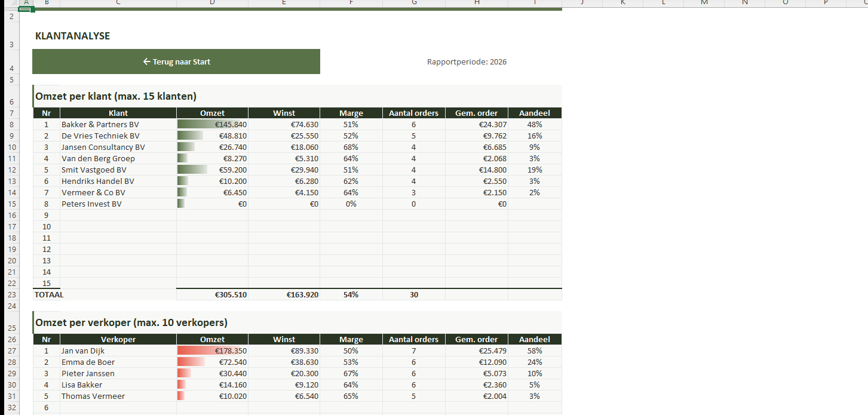The height and width of the screenshot is (415, 868).
Task: Select the entire row 8 via row header
Action: click(10, 125)
